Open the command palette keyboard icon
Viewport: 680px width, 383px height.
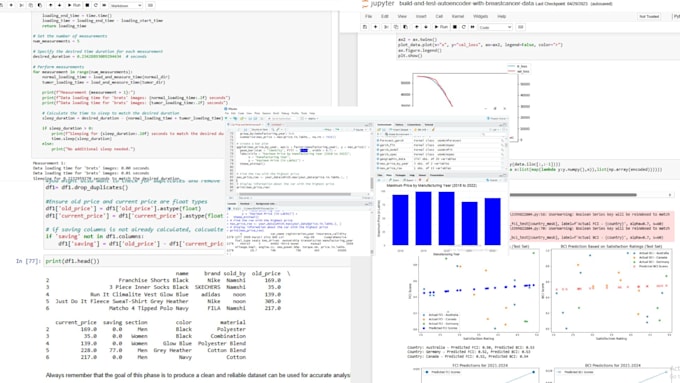coord(521,27)
